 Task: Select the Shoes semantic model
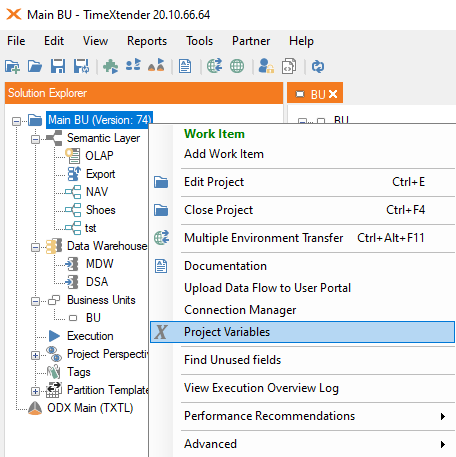[x=101, y=210]
